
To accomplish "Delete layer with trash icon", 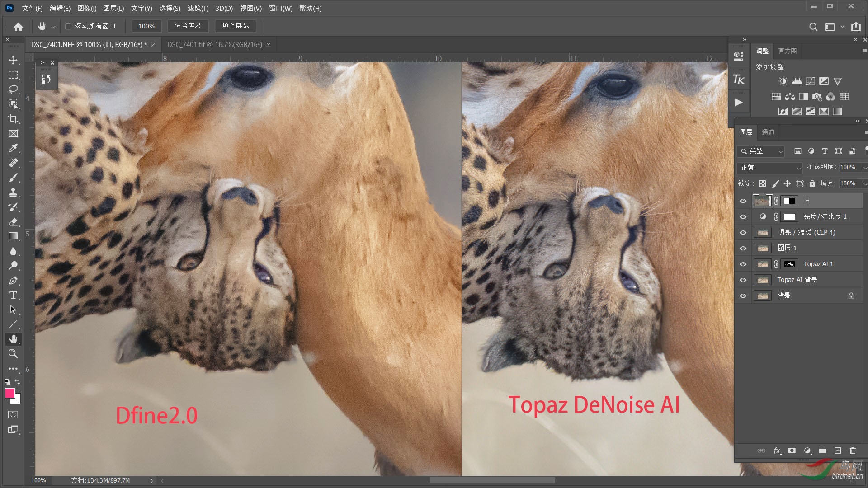I will point(853,450).
